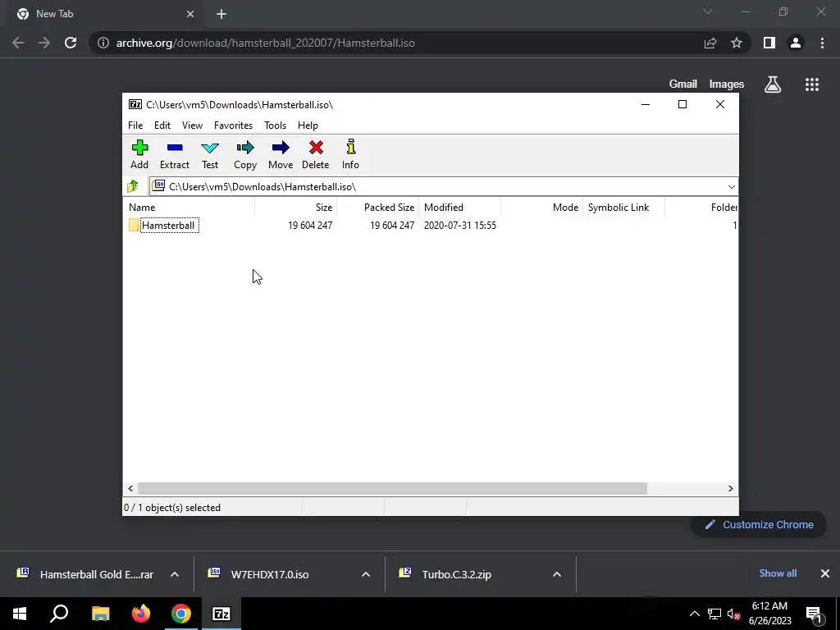Open a new Chrome tab

[x=221, y=15]
